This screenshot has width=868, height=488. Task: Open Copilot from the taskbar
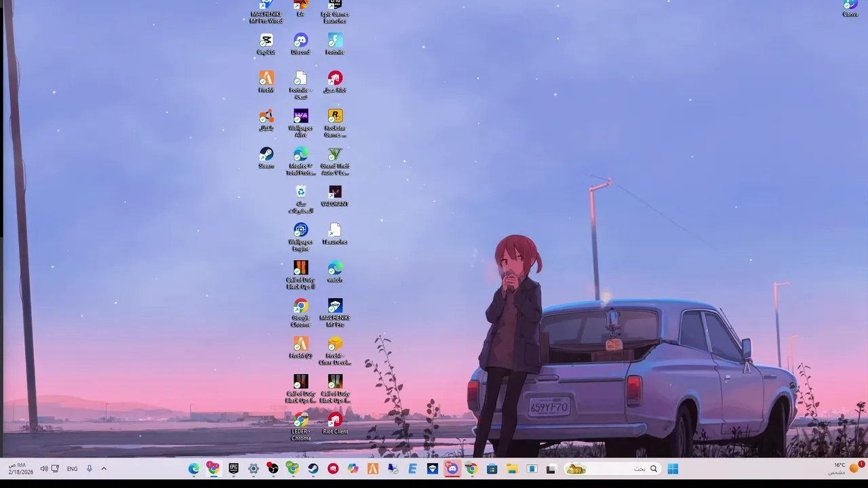[353, 468]
